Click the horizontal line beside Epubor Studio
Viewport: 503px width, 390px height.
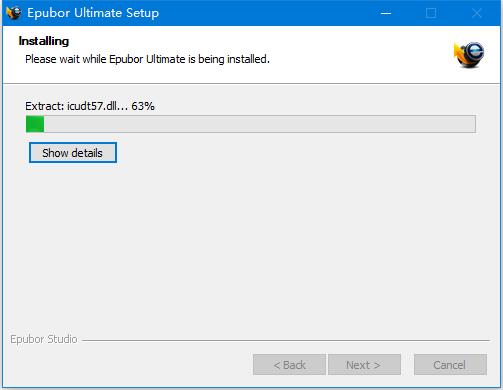point(286,340)
